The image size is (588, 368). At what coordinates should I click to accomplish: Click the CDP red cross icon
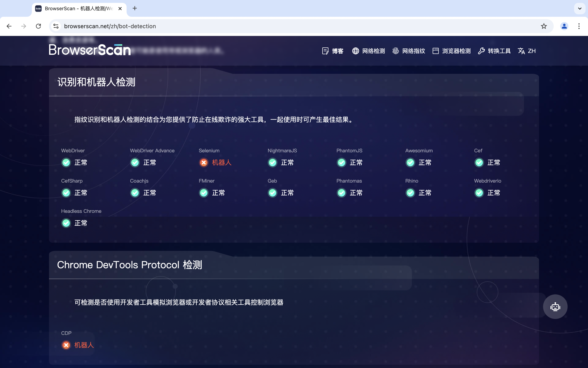(66, 345)
